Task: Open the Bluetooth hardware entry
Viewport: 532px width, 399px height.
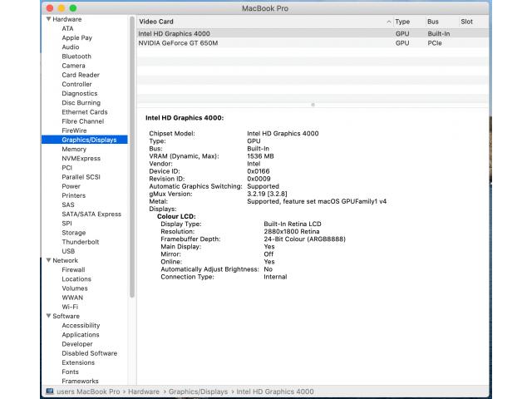Action: [76, 57]
